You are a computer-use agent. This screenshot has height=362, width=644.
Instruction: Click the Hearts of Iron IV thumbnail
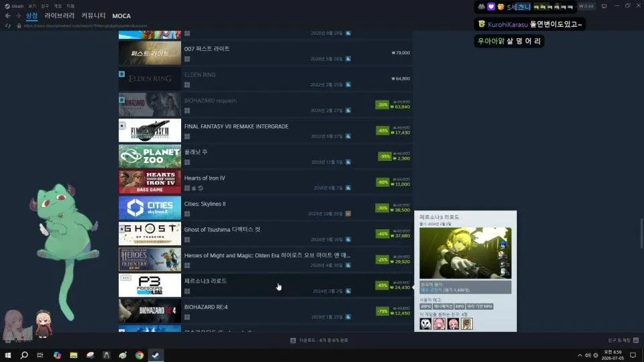click(x=150, y=182)
